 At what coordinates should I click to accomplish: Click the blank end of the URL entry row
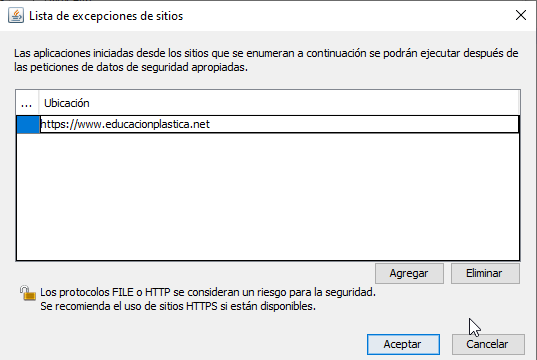(363, 124)
